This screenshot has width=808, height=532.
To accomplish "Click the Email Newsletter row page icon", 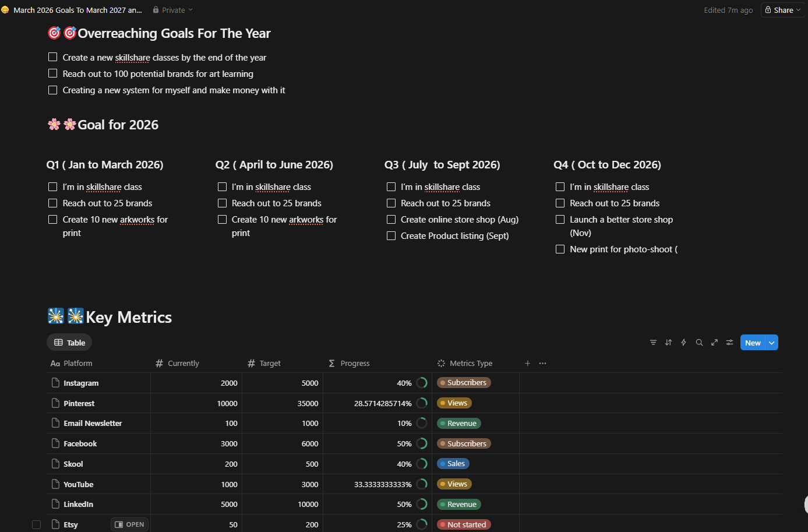I will pyautogui.click(x=55, y=423).
